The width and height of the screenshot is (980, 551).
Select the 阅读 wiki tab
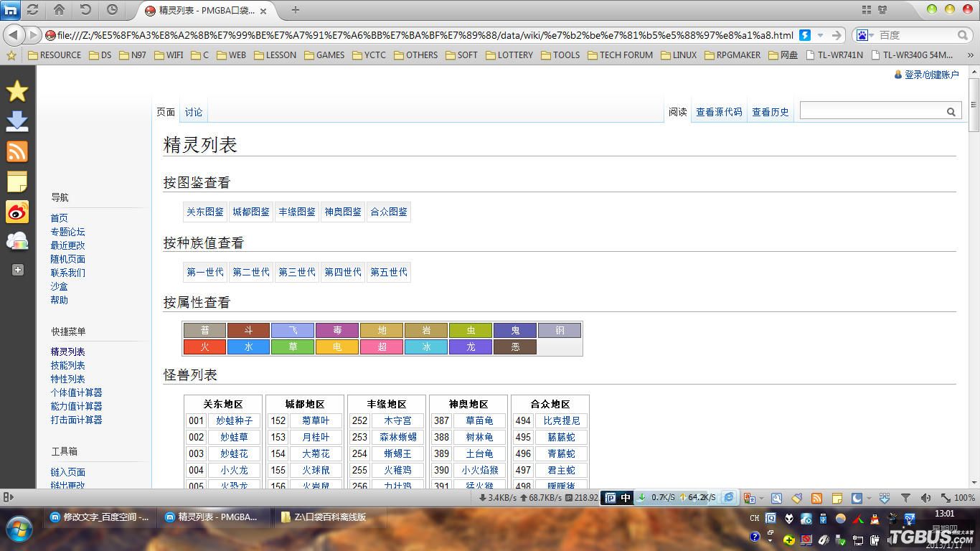[x=678, y=111]
